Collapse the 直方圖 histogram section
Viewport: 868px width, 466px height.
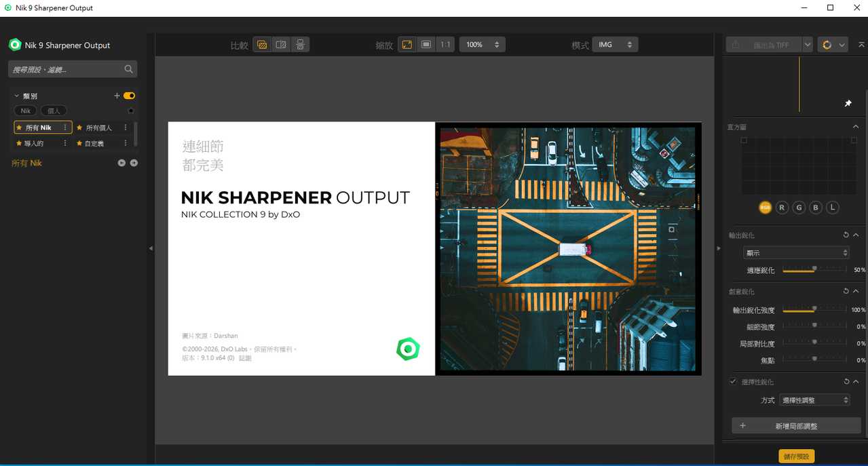(856, 127)
